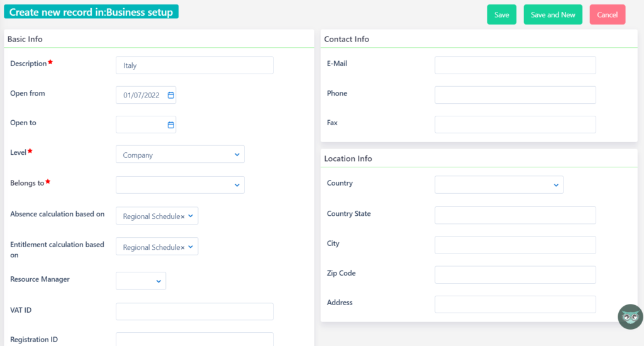Click the Belongs to field label

[27, 183]
